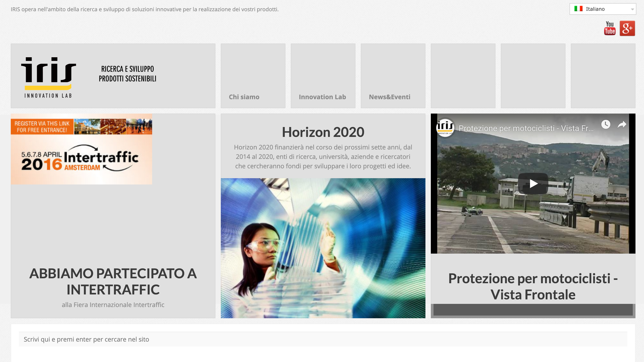
Task: Open the Abbiamo partecipato a Intertraffic heading
Action: [113, 281]
